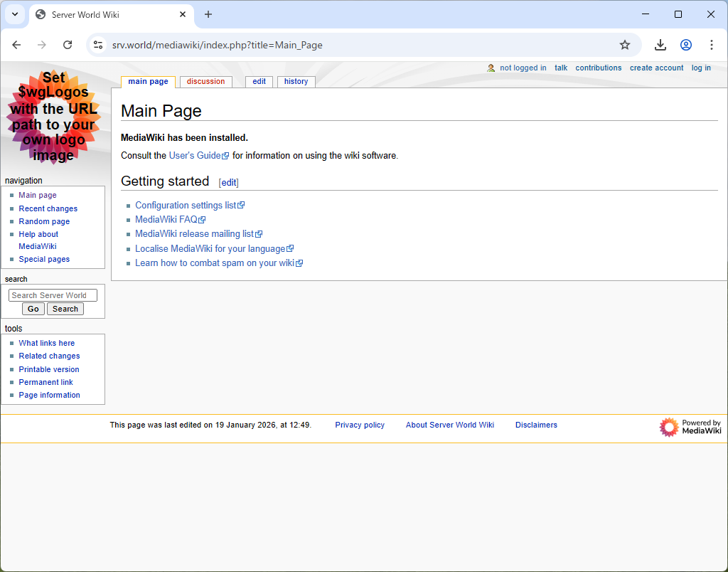Expand the tab search dropdown arrow
This screenshot has height=572, width=728.
(15, 14)
